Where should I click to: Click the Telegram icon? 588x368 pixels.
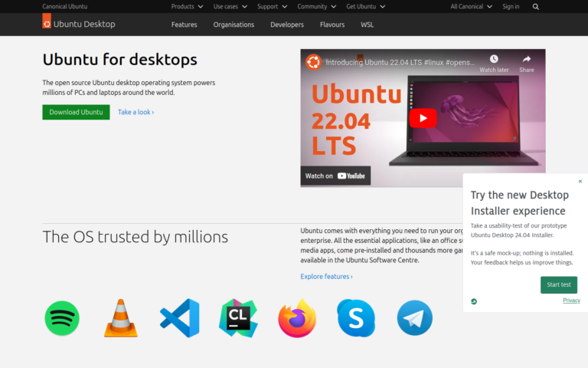(x=415, y=318)
